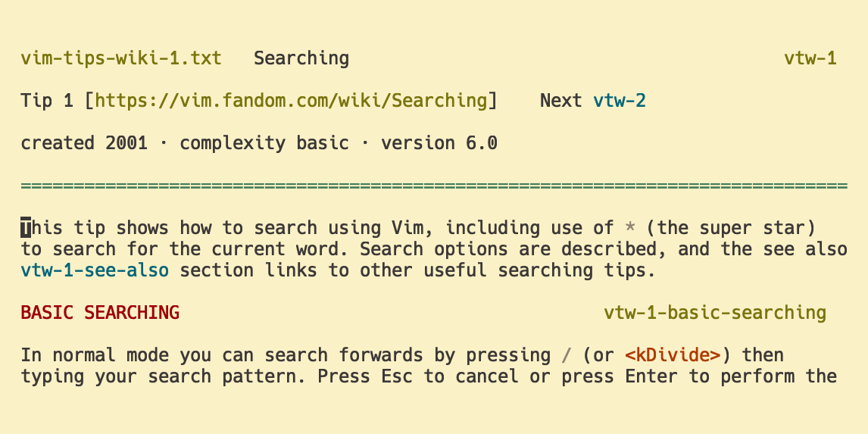
Task: Place cursor on the slash search character
Action: click(567, 355)
